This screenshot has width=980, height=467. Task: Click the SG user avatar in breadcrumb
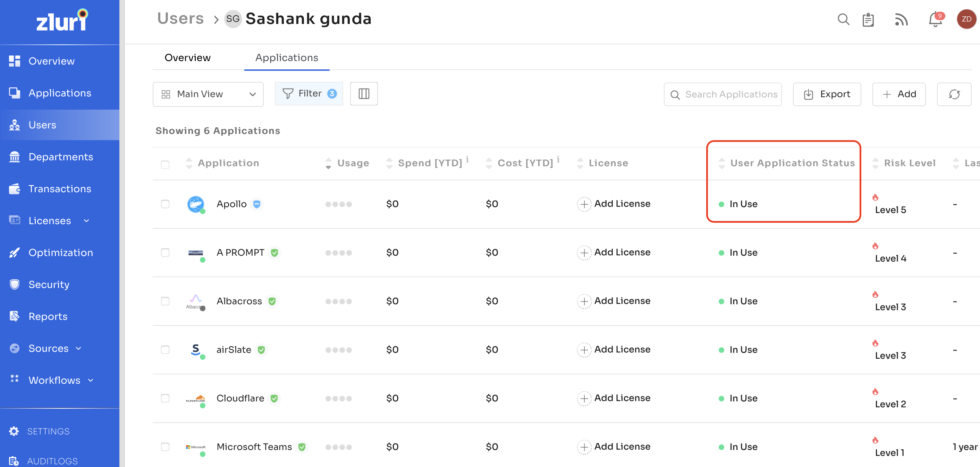233,19
